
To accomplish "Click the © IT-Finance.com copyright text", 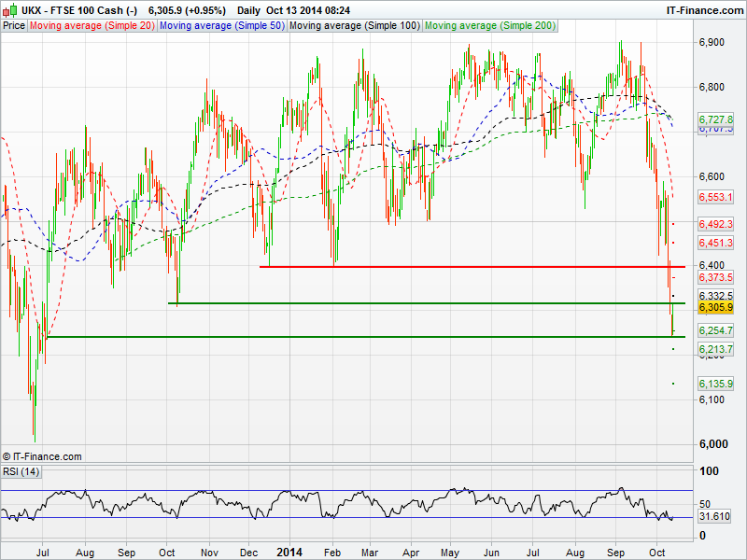I will (42, 456).
